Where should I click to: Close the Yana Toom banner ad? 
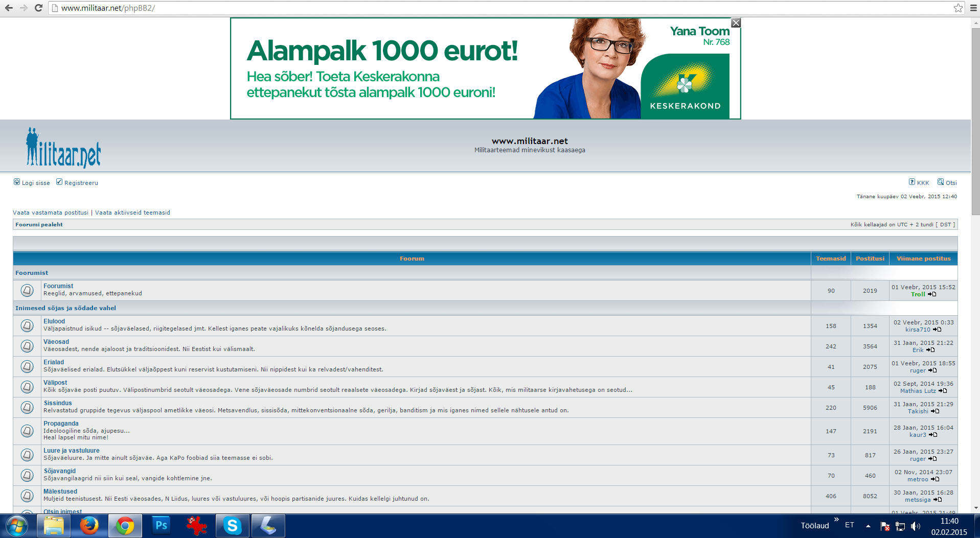[x=736, y=23]
